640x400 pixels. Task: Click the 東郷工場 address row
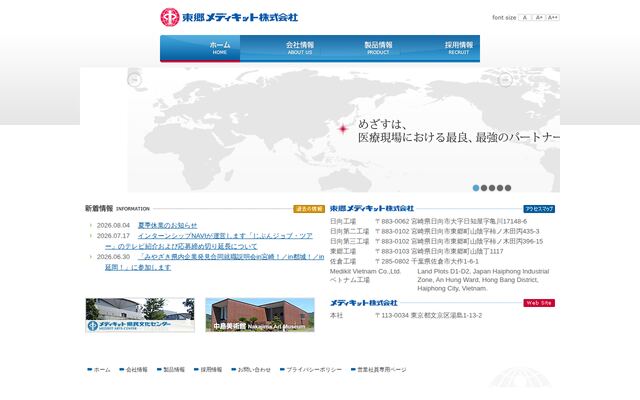[x=417, y=251]
